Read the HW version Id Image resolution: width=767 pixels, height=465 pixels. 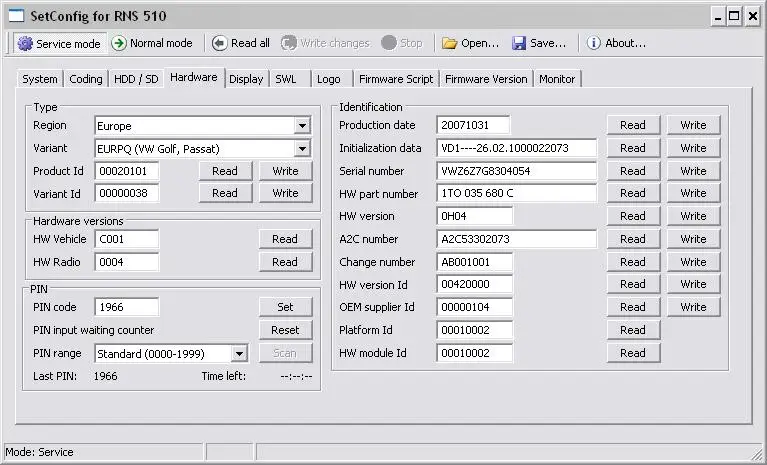tap(633, 284)
